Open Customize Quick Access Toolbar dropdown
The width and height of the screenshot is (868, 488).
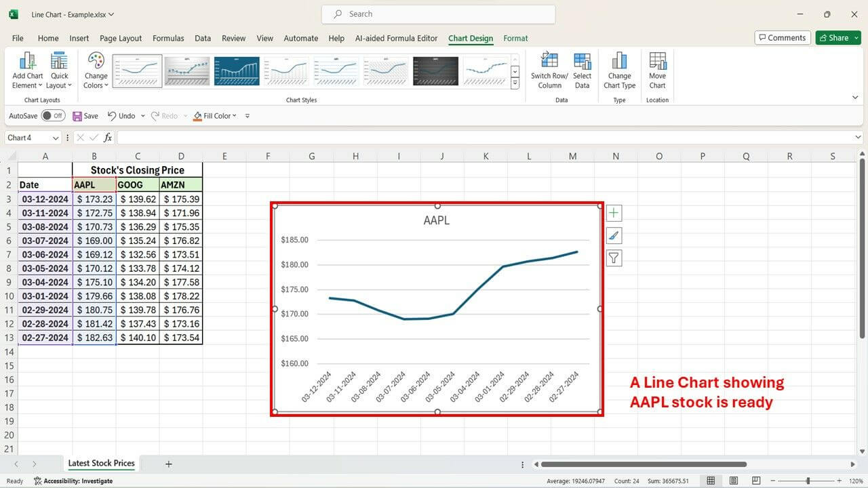coord(248,116)
